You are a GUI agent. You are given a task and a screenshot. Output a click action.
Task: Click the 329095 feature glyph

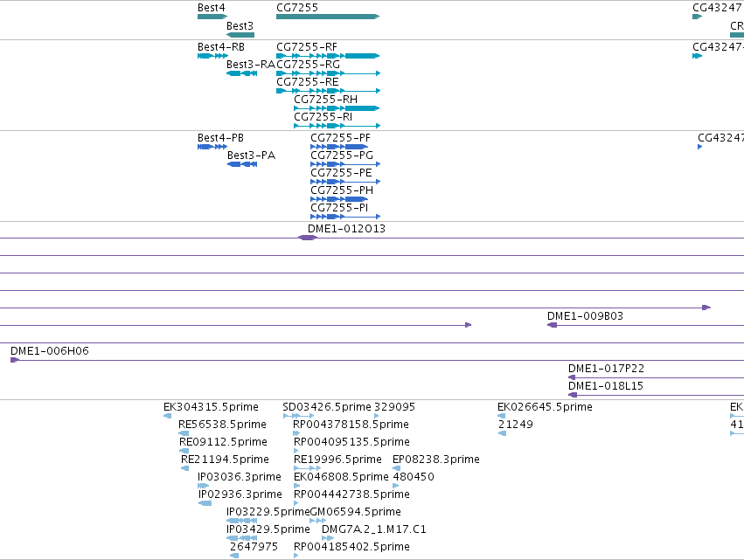coord(377,416)
